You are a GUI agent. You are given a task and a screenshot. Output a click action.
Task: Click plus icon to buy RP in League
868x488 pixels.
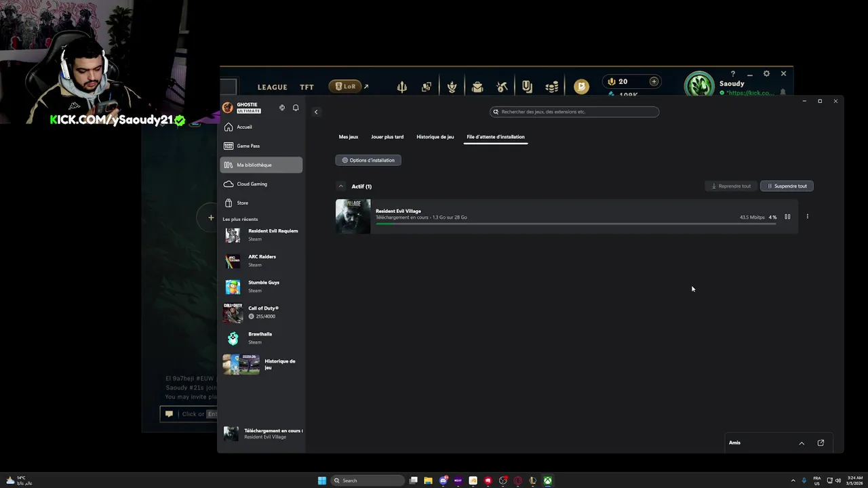click(x=654, y=81)
